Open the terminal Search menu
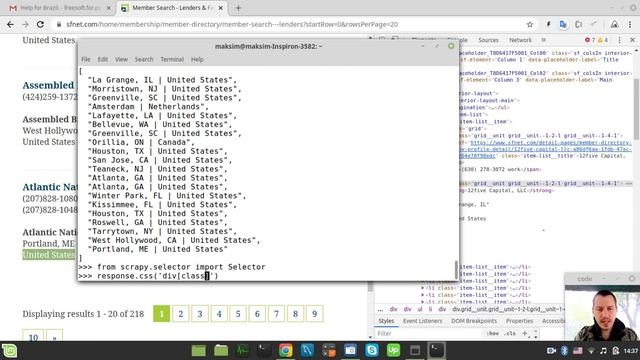640x360 pixels. tap(144, 59)
